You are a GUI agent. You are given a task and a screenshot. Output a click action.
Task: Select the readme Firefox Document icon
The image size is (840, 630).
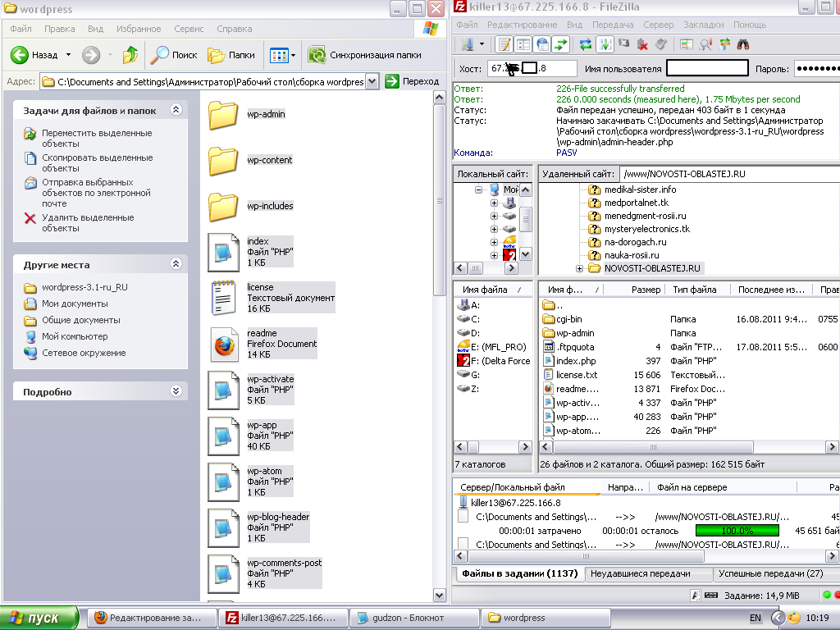click(224, 344)
